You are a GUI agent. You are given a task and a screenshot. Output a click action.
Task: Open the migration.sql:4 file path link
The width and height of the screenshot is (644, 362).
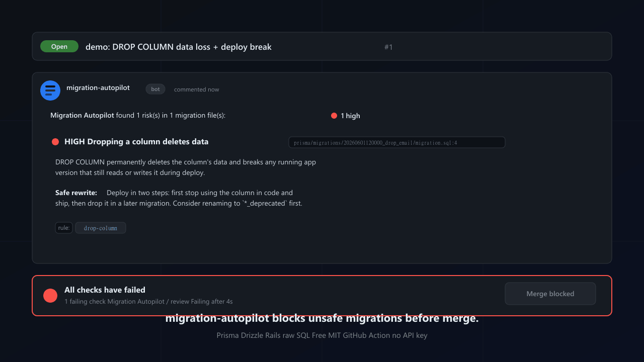pos(397,143)
